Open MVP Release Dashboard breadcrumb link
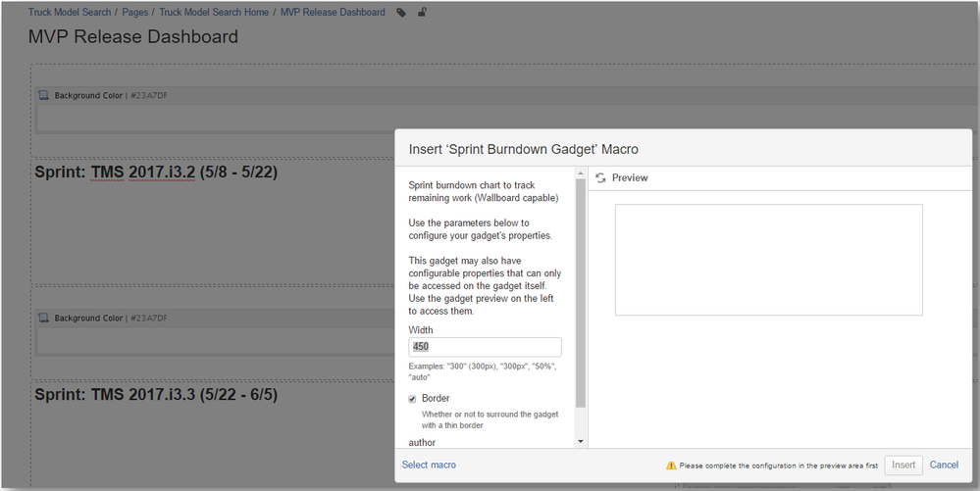The height and width of the screenshot is (491, 980). pyautogui.click(x=333, y=13)
